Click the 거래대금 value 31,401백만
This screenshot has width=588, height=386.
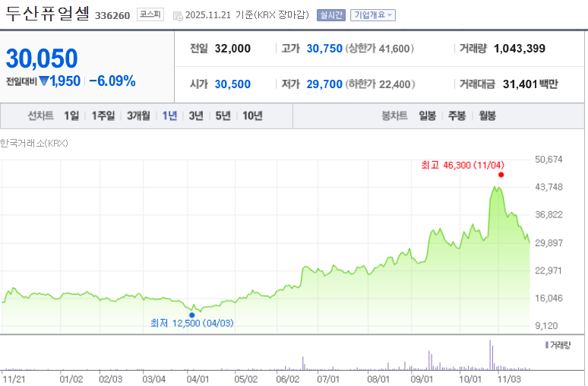530,84
